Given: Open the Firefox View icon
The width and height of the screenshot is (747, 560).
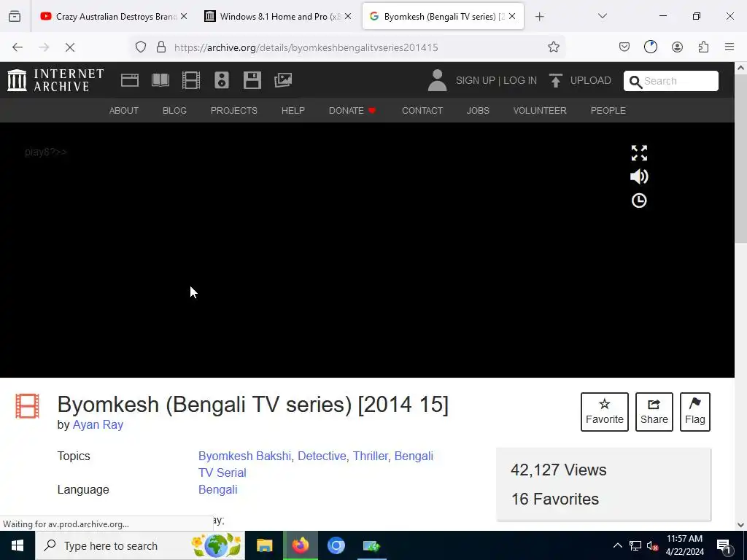Looking at the screenshot, I should [15, 16].
